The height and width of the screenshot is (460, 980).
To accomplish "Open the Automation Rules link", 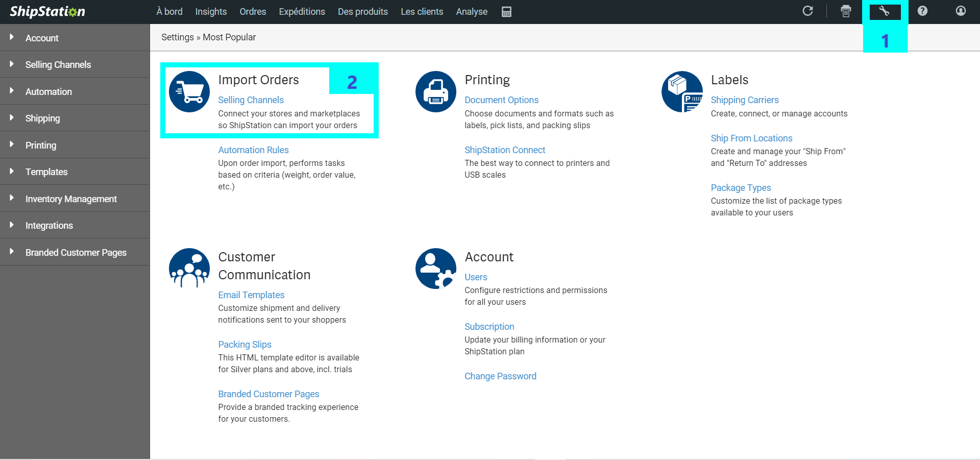I will (x=253, y=150).
